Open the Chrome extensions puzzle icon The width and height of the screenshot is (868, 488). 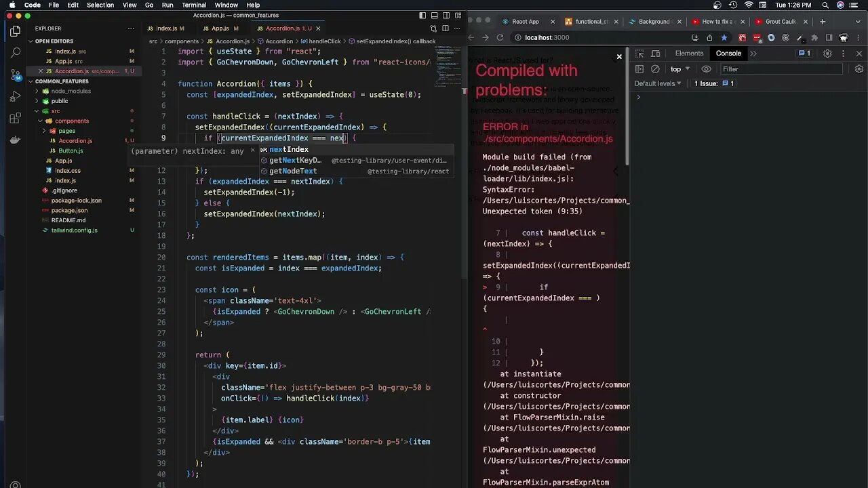(814, 37)
